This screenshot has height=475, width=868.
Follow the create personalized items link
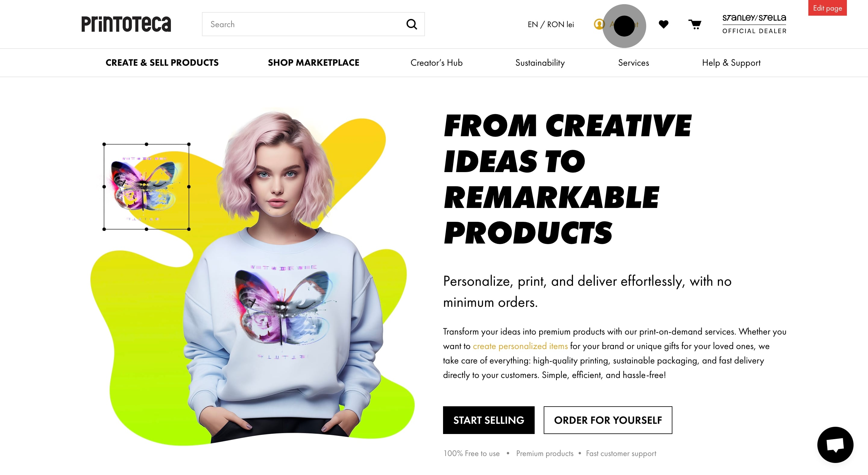520,346
